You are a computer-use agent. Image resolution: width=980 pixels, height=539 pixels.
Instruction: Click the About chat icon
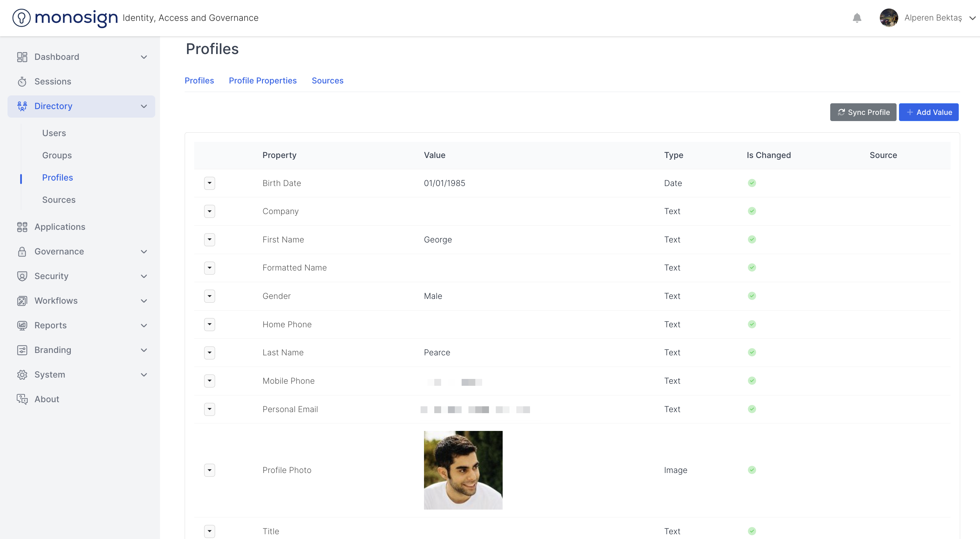[22, 399]
